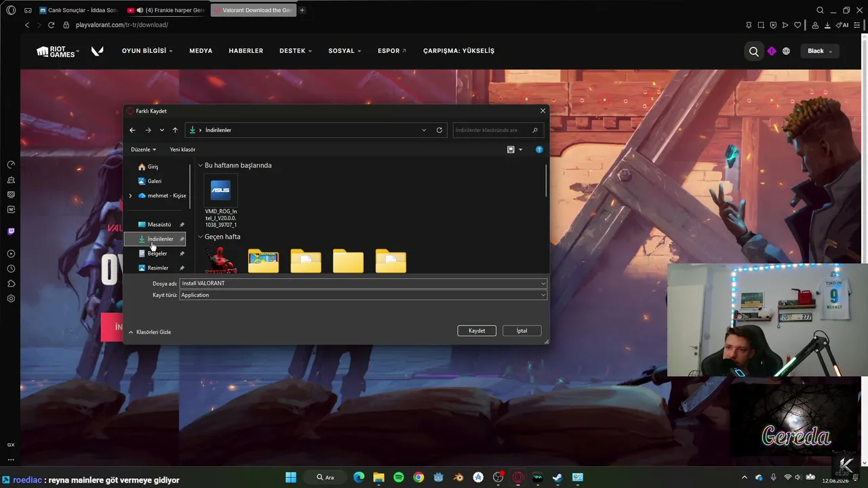Open the Windows Start menu
Image resolution: width=868 pixels, height=488 pixels.
pos(291,477)
